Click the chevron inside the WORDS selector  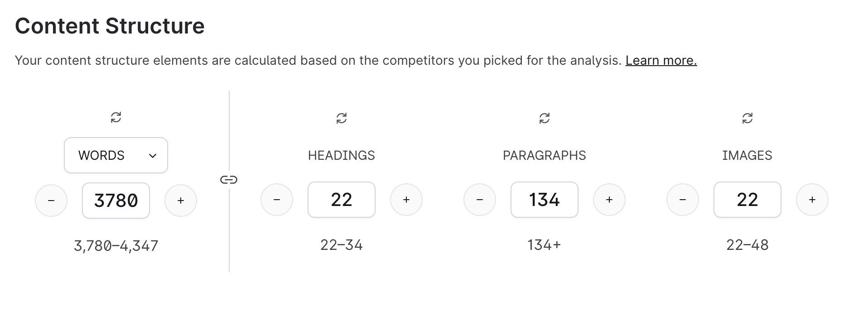[152, 156]
